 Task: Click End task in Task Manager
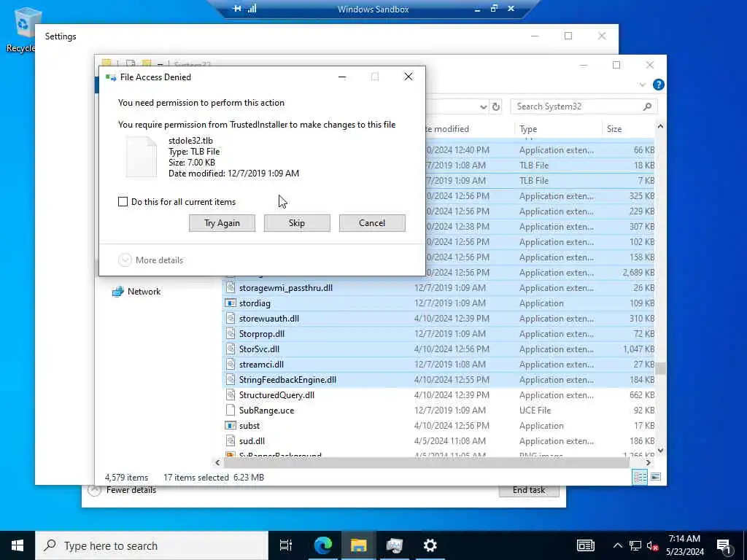click(x=529, y=491)
